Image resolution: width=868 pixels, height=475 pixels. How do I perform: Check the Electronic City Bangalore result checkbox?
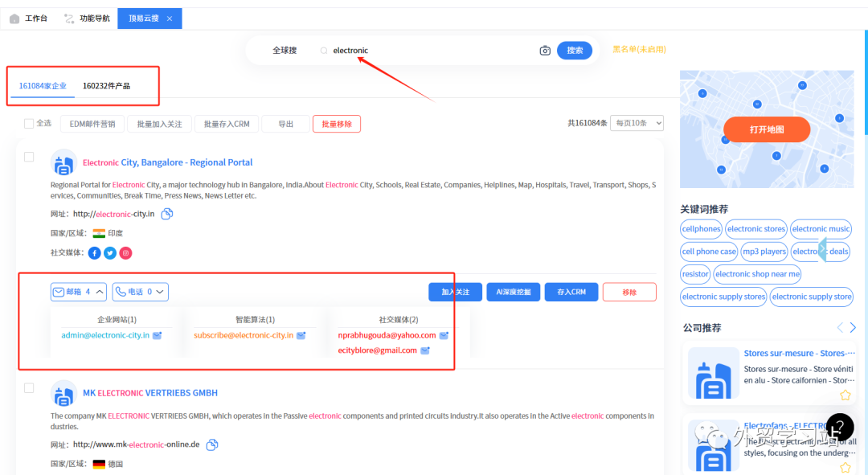click(29, 158)
